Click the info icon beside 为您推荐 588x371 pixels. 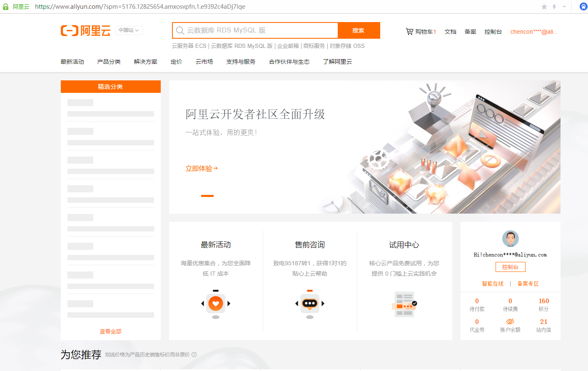194,355
